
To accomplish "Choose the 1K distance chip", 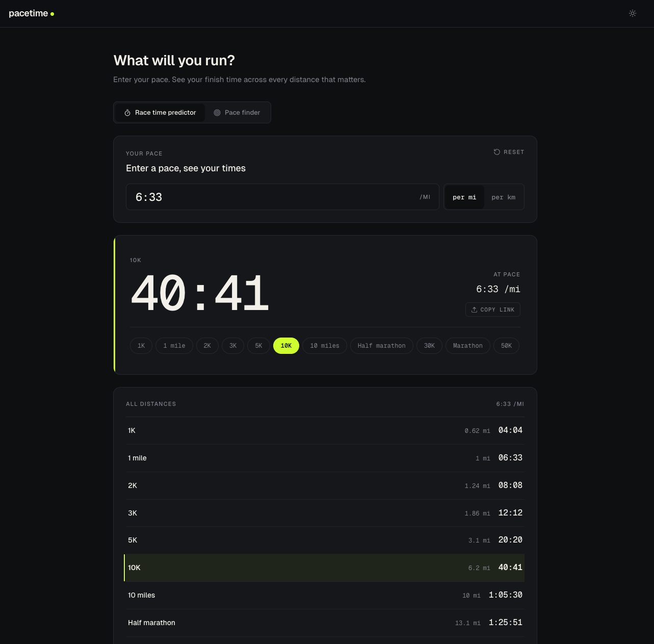I will pos(141,346).
